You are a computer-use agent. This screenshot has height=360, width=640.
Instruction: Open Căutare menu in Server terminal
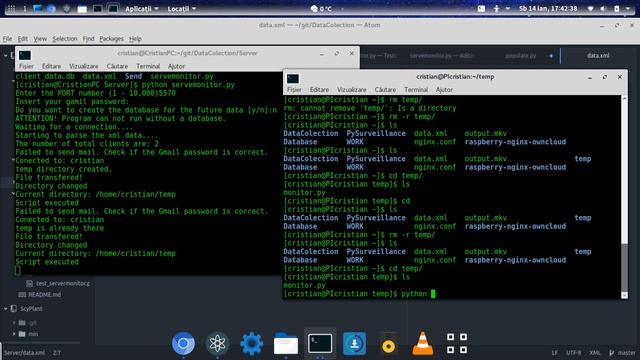click(x=117, y=66)
